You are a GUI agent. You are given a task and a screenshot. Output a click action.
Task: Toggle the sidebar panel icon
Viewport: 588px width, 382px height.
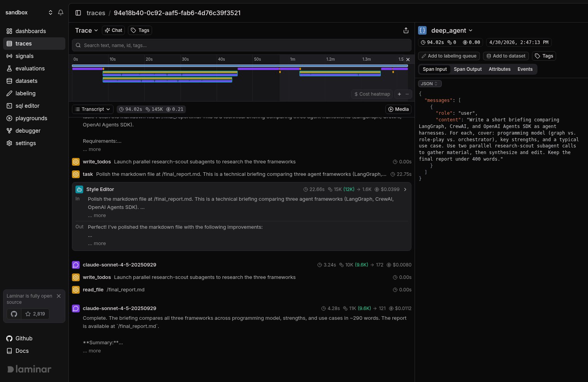78,13
